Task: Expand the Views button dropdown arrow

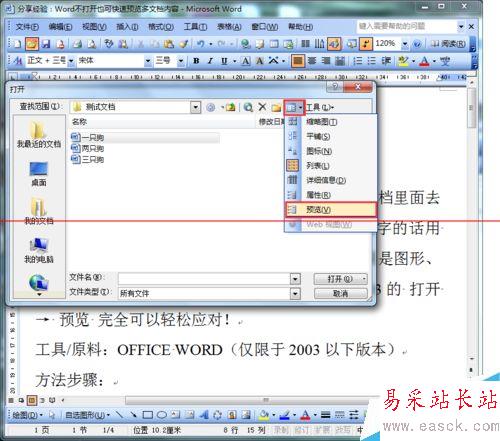Action: click(300, 107)
